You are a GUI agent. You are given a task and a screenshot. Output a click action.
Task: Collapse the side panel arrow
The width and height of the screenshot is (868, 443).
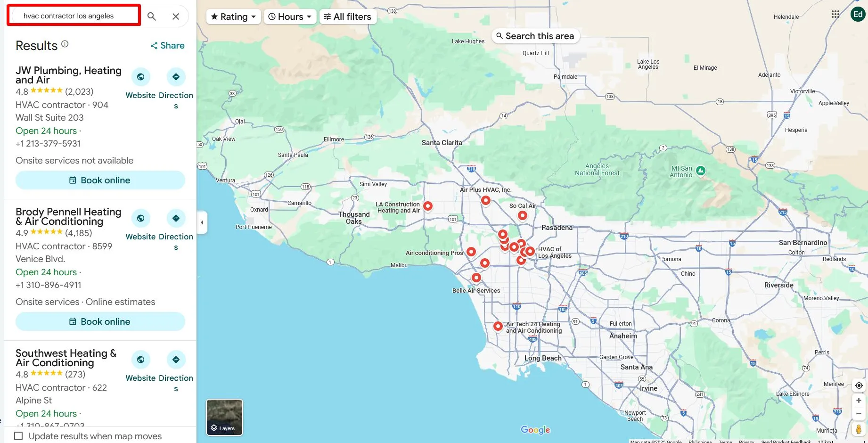202,222
